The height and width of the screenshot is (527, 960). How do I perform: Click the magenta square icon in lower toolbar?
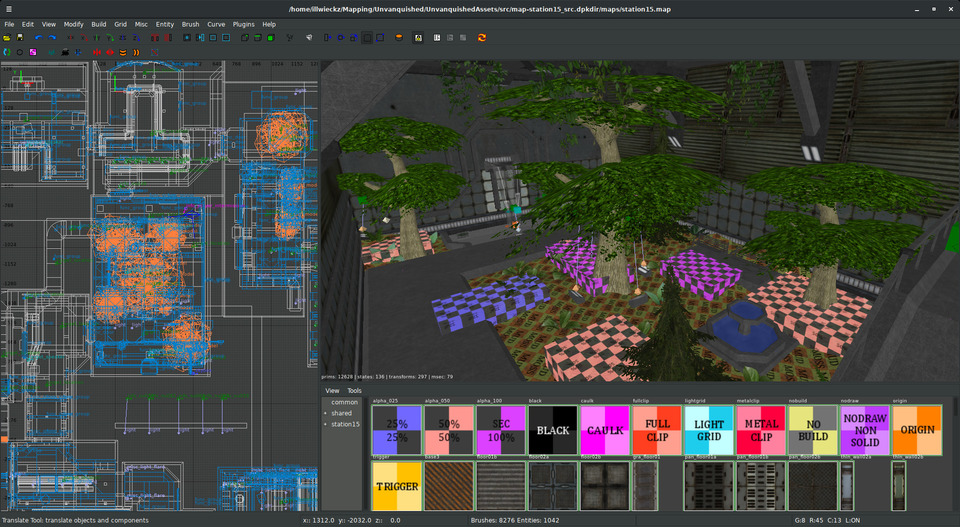[33, 52]
